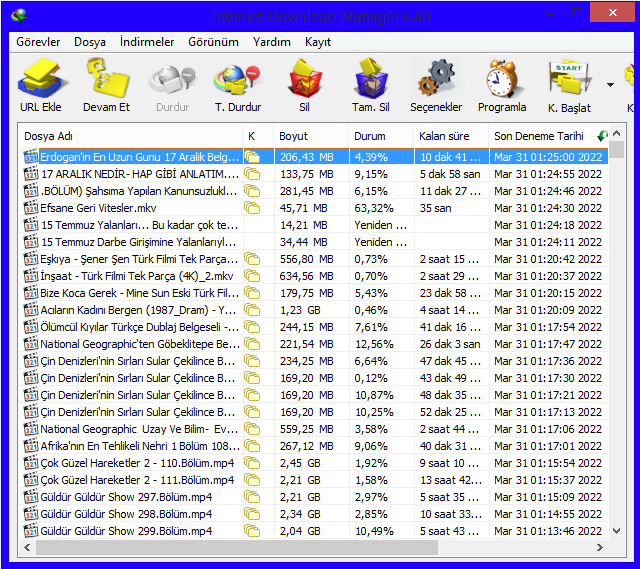Viewport: 640px width, 569px height.
Task: Click the Sil delete icon
Action: pyautogui.click(x=304, y=78)
